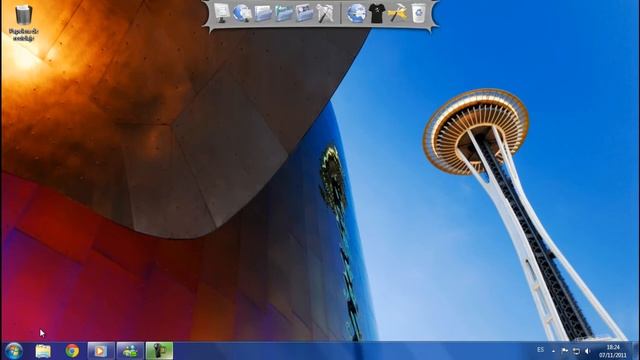Open the clock showing 18:24
Image resolution: width=640 pixels, height=360 pixels.
click(x=613, y=351)
